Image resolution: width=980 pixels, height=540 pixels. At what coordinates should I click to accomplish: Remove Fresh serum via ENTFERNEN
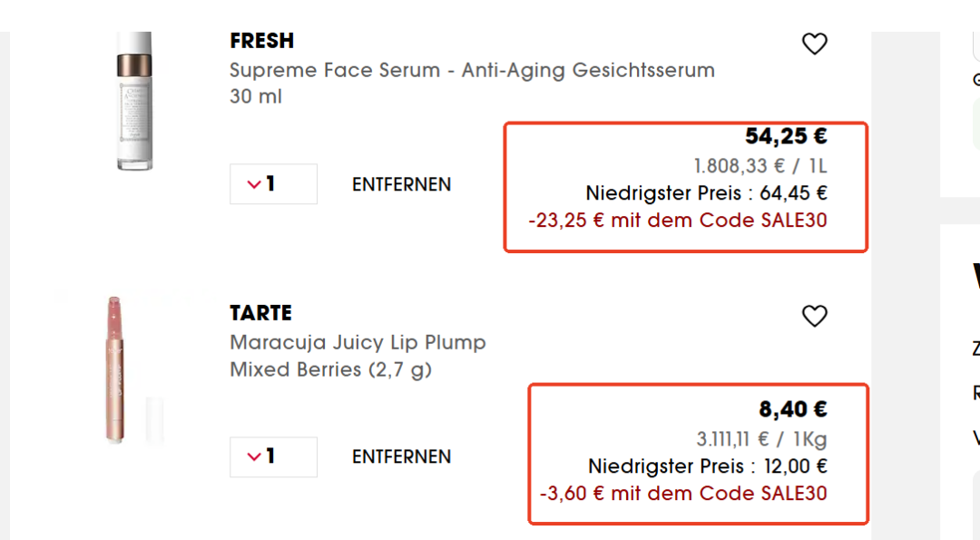tap(401, 184)
